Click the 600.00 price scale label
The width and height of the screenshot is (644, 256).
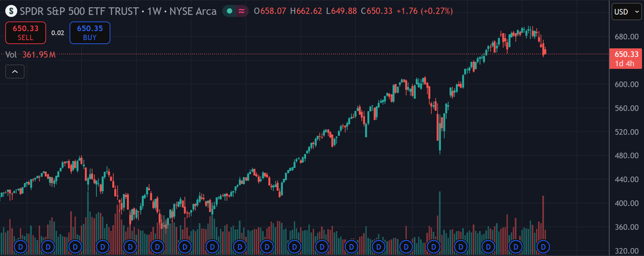point(626,84)
